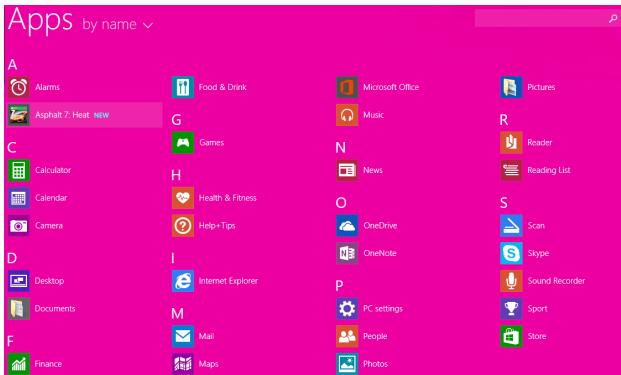Open the Music headphones icon
Screen dimensions: 621x375
[347, 115]
